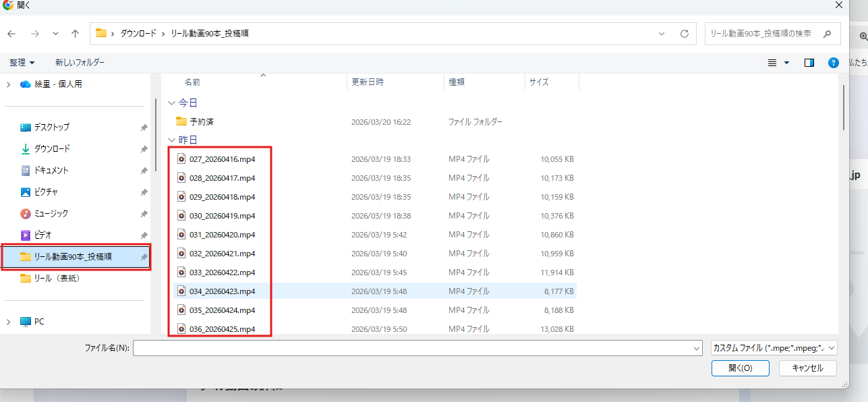The height and width of the screenshot is (402, 868).
Task: Click the forward navigation arrow
Action: click(34, 33)
